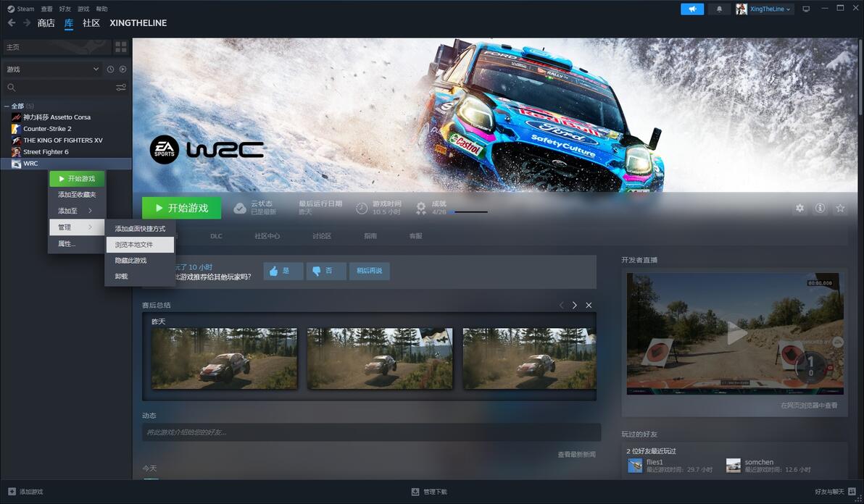Click the thumbs-down 否 button
The height and width of the screenshot is (504, 864).
pyautogui.click(x=326, y=271)
